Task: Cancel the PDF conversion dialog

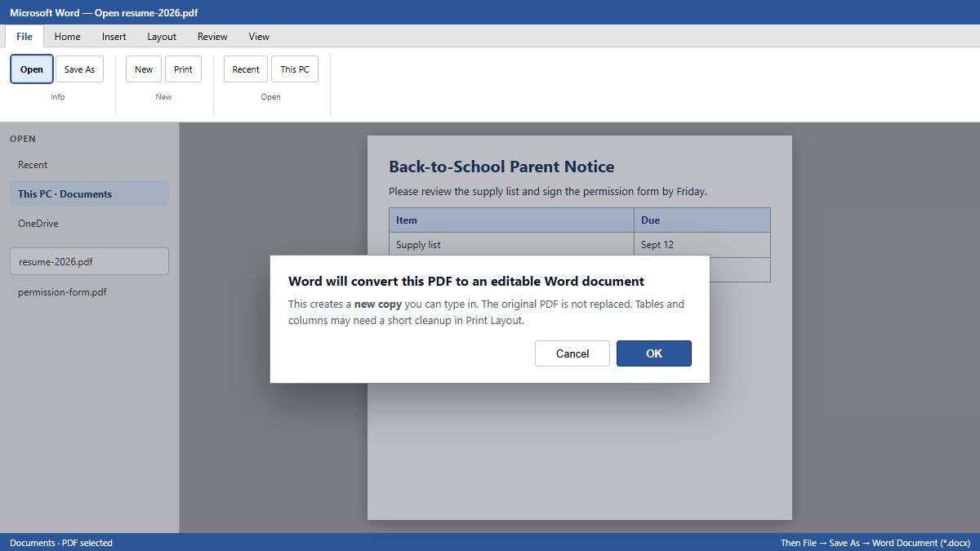Action: click(572, 353)
